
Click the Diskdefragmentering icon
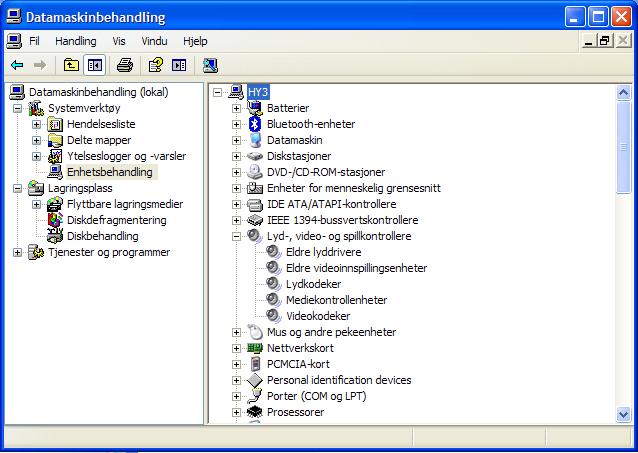tap(55, 220)
